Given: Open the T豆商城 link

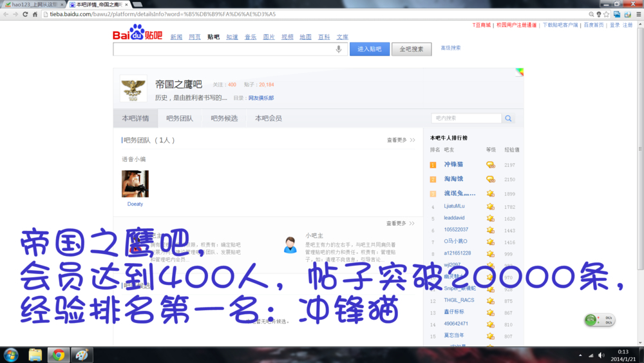Looking at the screenshot, I should coord(481,25).
